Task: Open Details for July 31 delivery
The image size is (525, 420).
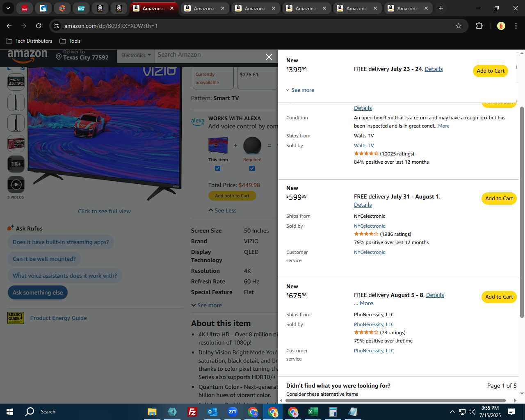Action: point(363,205)
